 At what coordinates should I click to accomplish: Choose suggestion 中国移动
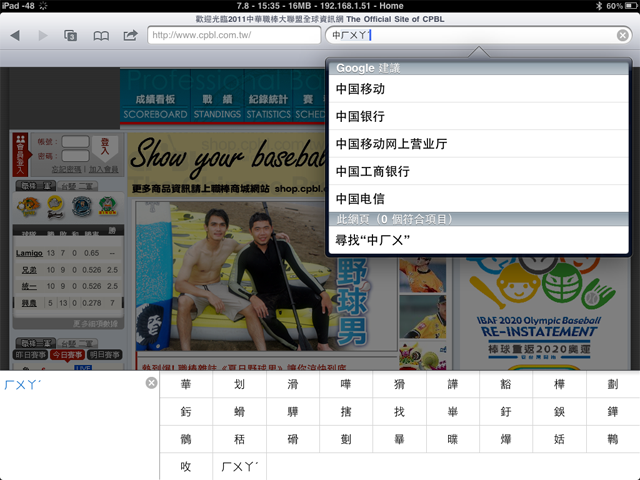pyautogui.click(x=478, y=89)
